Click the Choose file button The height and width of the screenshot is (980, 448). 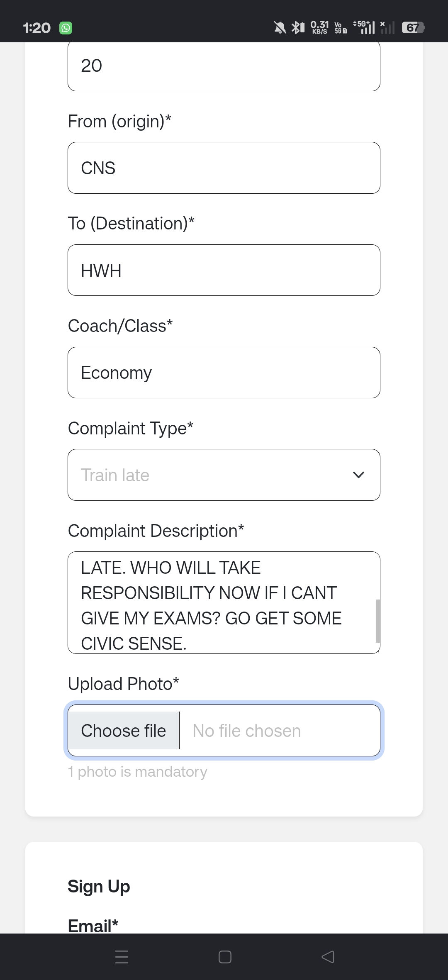click(x=124, y=731)
